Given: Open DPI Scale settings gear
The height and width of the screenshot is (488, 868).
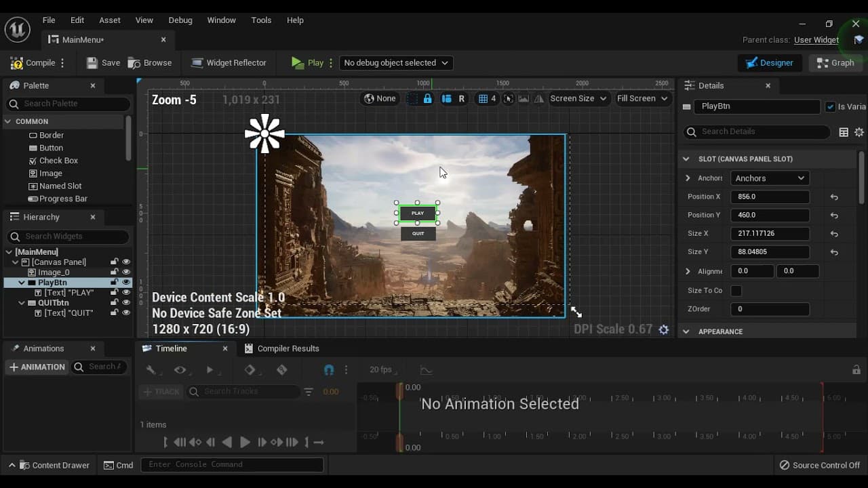Looking at the screenshot, I should (664, 329).
